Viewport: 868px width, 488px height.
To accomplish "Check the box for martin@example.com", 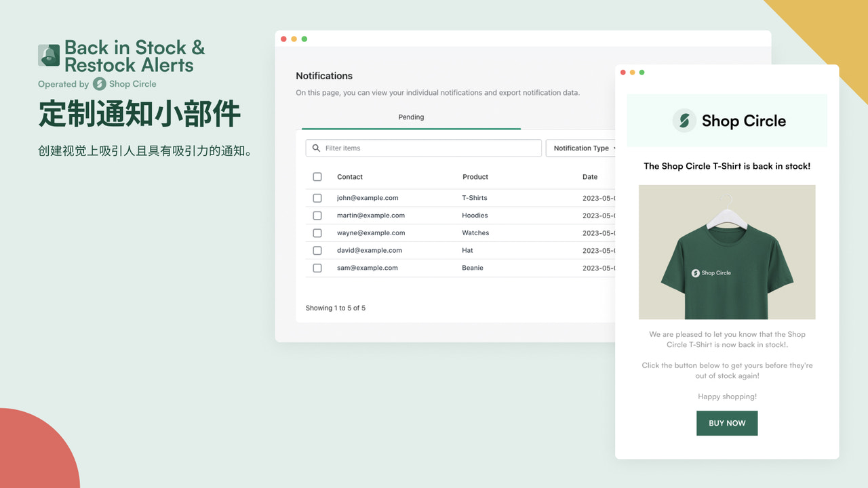I will coord(317,216).
